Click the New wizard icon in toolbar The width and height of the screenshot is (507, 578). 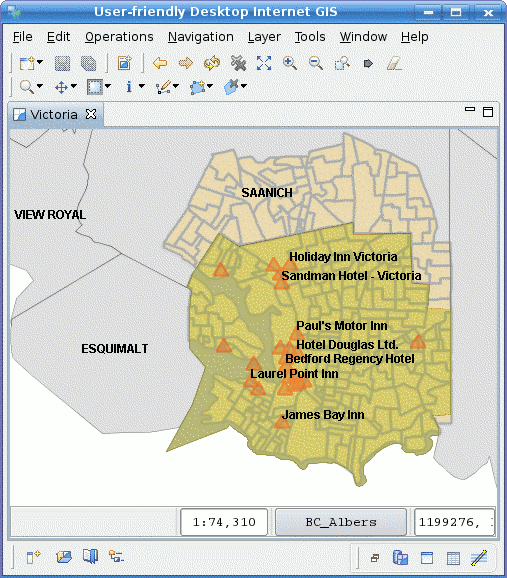(x=27, y=63)
